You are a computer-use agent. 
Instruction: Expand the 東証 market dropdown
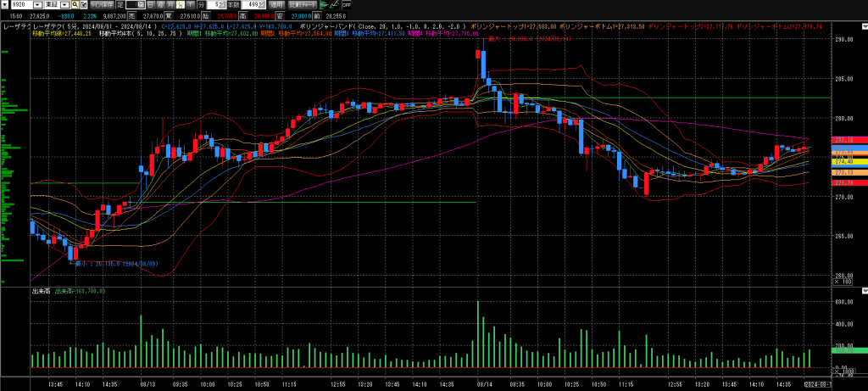click(x=64, y=5)
